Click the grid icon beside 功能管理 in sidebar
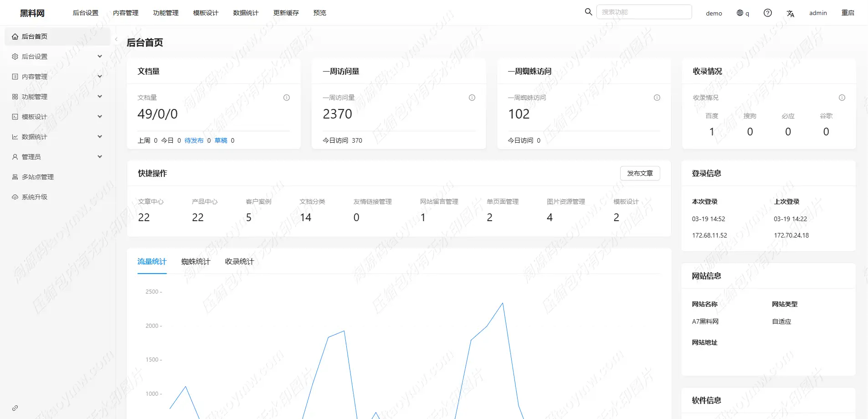The image size is (868, 419). 15,97
